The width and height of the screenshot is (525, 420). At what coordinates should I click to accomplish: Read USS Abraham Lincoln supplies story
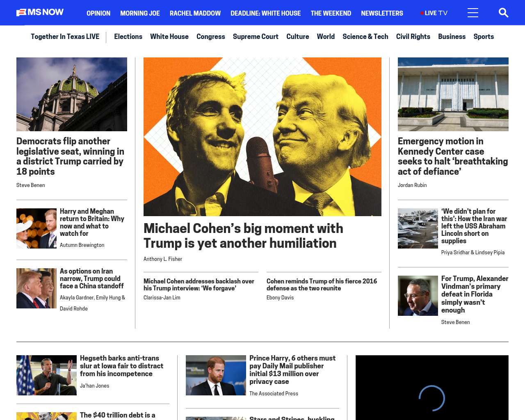click(474, 226)
